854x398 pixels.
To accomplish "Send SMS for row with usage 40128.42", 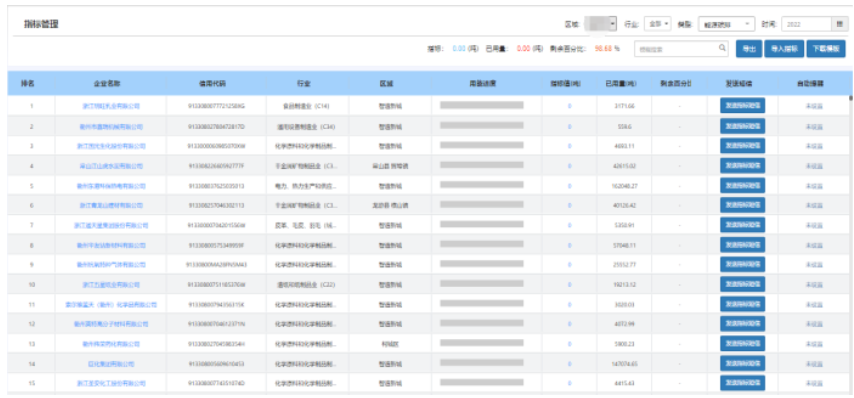I will click(742, 205).
